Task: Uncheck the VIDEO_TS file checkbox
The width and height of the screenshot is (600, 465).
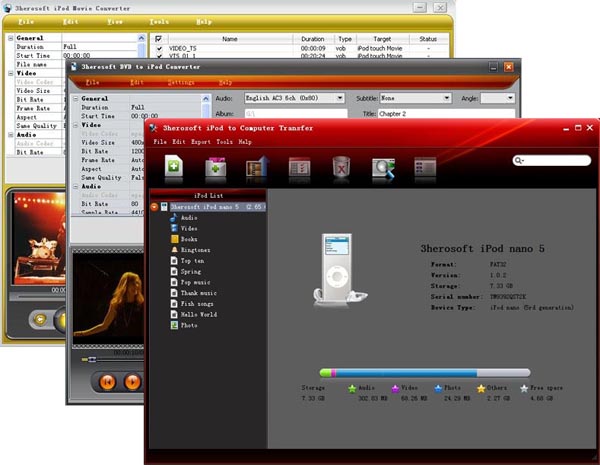Action: [x=160, y=49]
